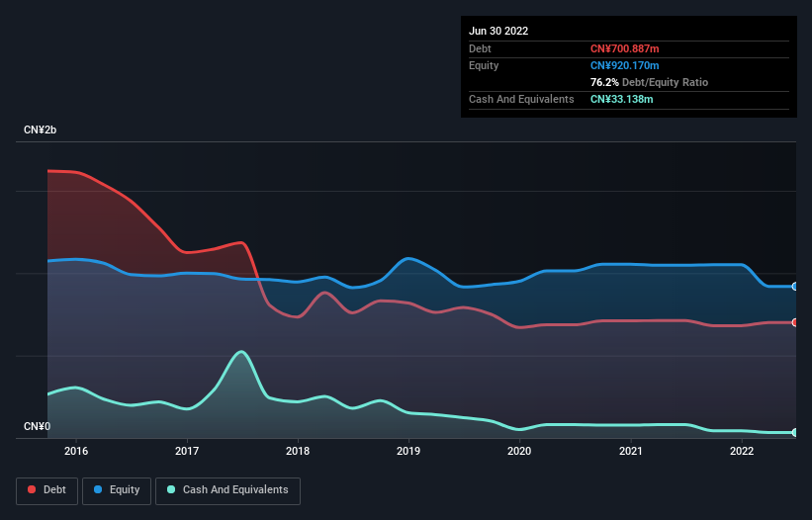Toggle the Equity legend button
This screenshot has height=520, width=812.
(x=117, y=490)
